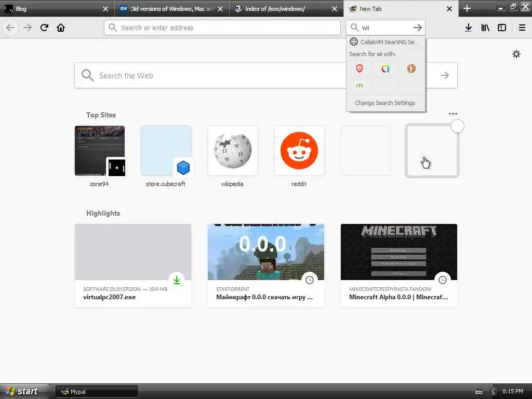Click the Top Sites heading
Viewport: 532px width, 399px height.
(101, 115)
